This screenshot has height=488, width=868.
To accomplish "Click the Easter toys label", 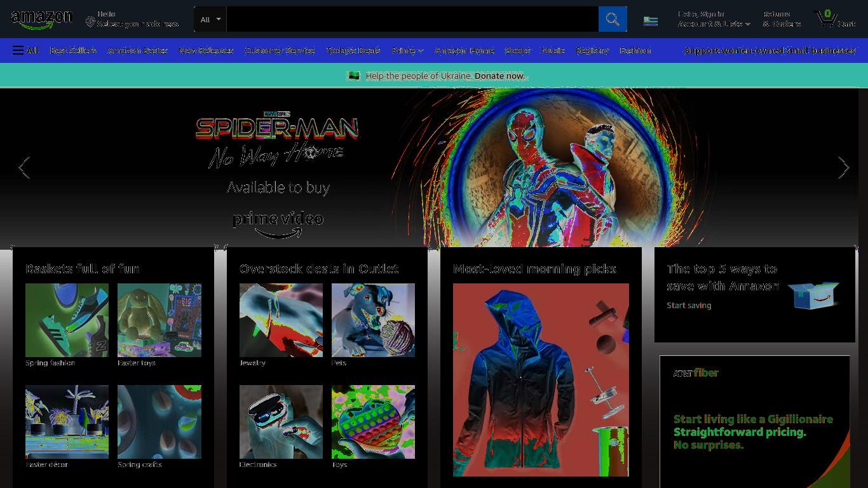I will pos(137,363).
